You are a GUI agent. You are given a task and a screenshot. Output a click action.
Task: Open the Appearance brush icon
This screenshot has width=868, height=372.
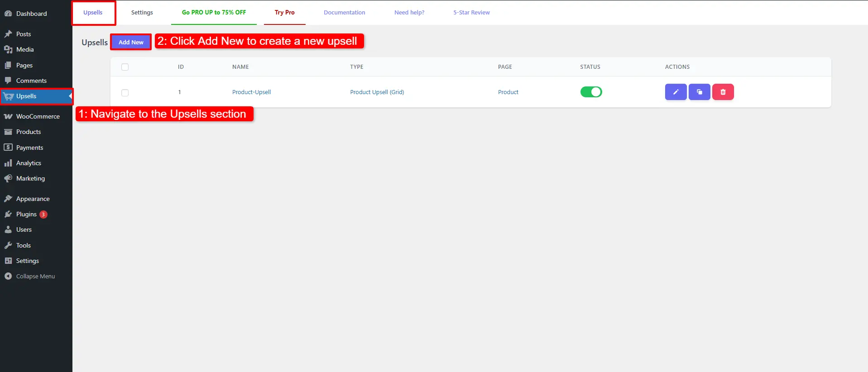8,199
